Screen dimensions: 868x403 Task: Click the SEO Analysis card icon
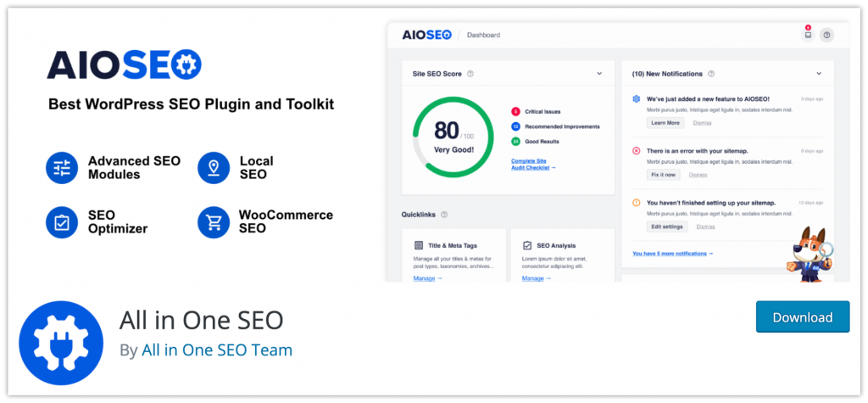(x=527, y=245)
